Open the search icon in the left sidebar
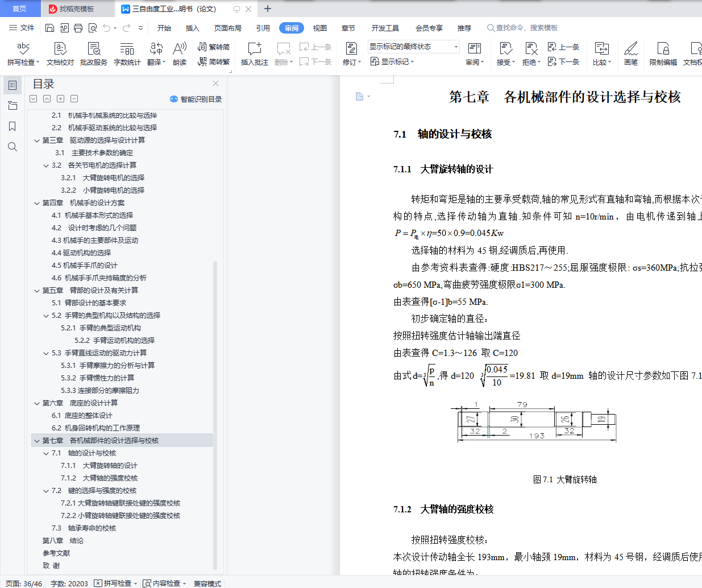The width and height of the screenshot is (702, 588). tap(13, 147)
